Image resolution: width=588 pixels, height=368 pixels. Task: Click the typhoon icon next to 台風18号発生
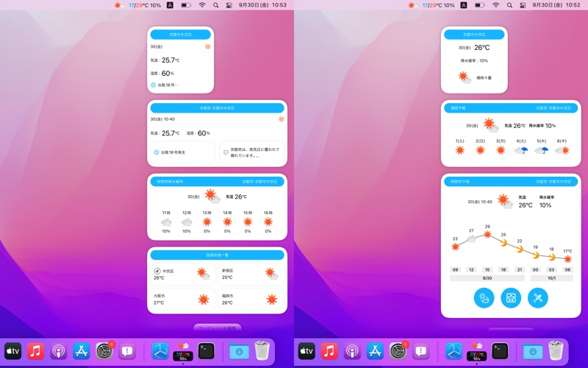pyautogui.click(x=157, y=152)
